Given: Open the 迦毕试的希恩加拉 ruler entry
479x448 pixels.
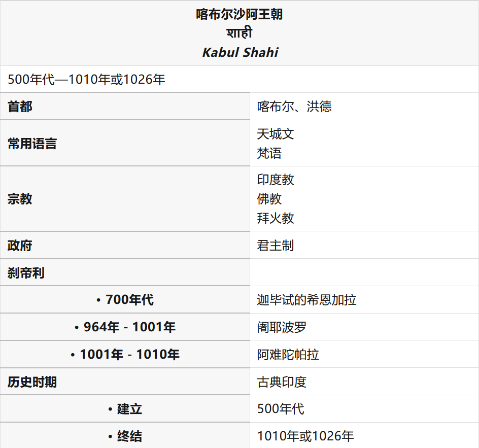Looking at the screenshot, I should pyautogui.click(x=306, y=300).
